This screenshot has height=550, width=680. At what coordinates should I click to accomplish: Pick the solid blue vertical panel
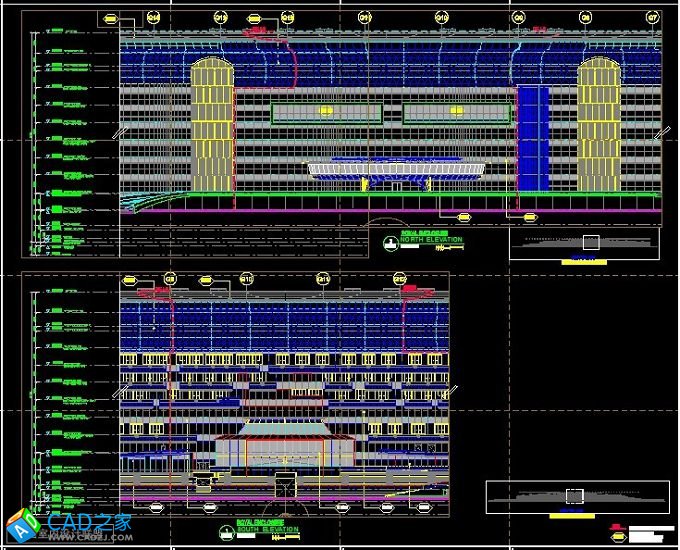tap(532, 138)
